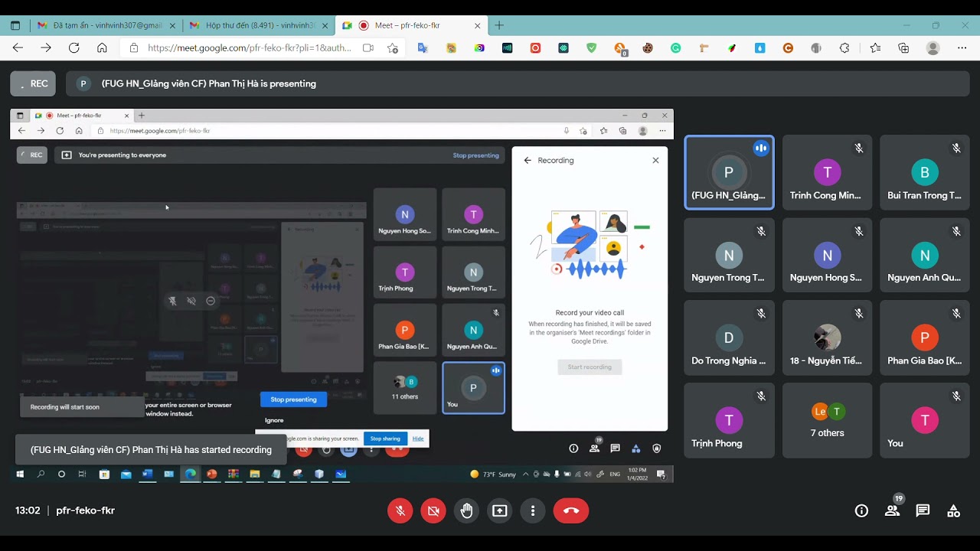Go forward using the browser forward arrow

click(x=46, y=47)
